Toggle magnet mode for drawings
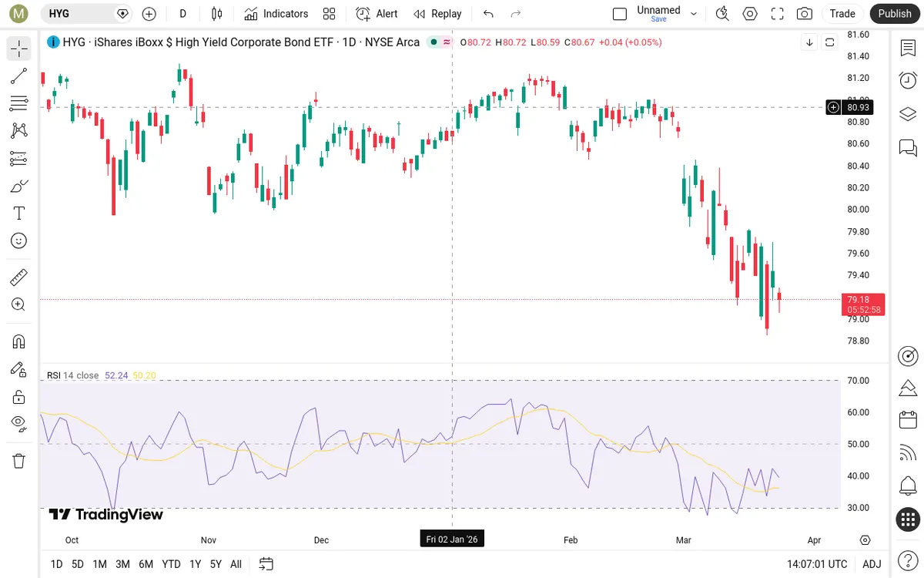The width and height of the screenshot is (924, 578). [x=19, y=341]
